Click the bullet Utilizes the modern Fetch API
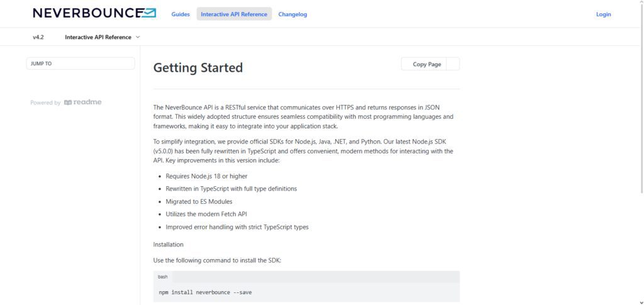 (206, 214)
